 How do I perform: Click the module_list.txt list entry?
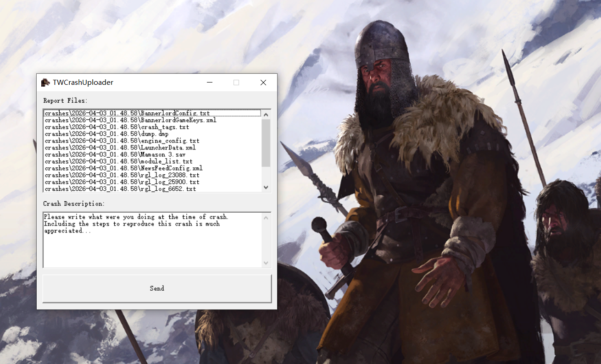(118, 161)
